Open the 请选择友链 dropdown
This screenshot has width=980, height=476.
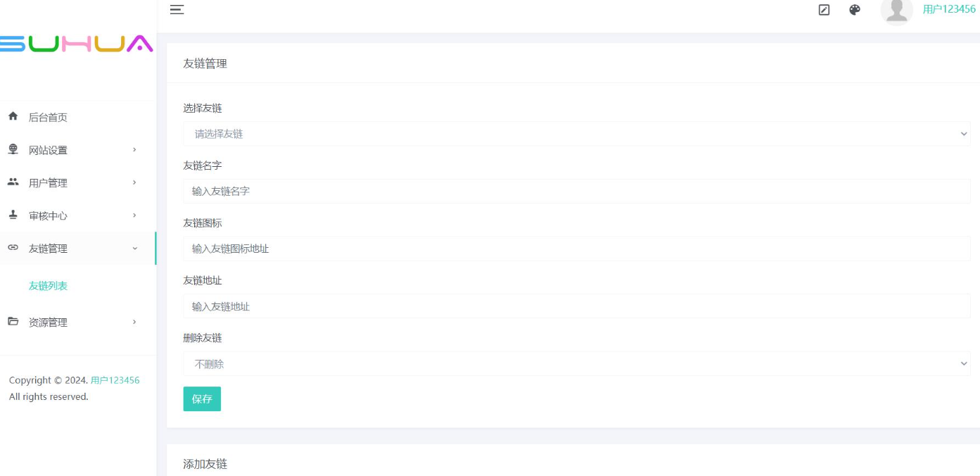click(576, 134)
